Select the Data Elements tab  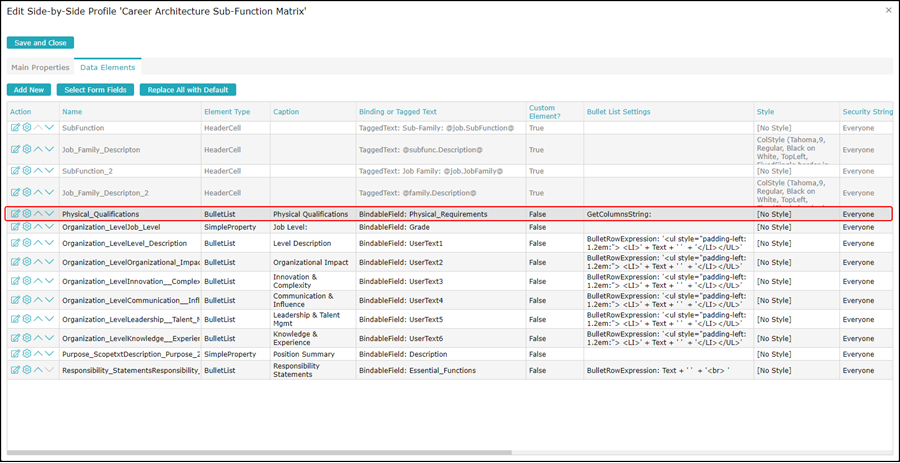108,67
